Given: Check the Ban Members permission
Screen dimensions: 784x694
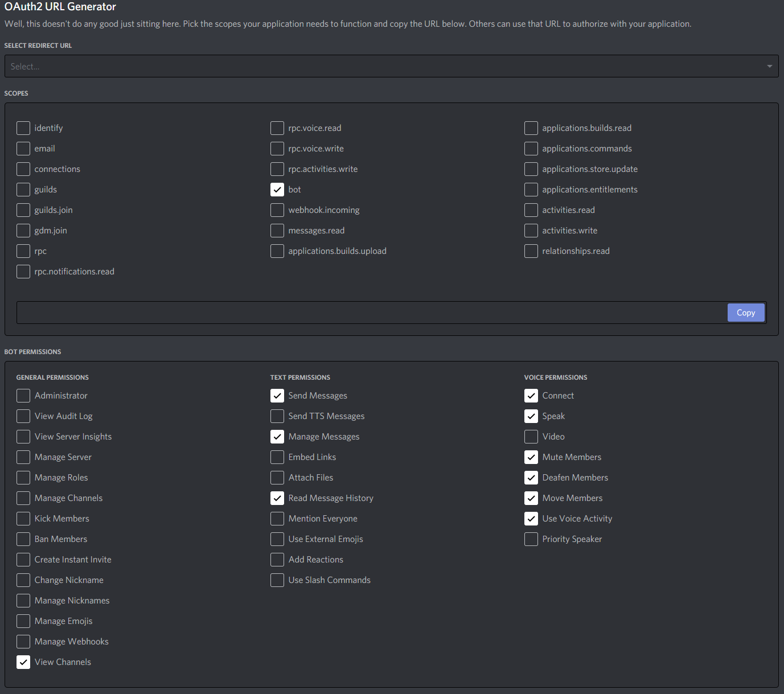Looking at the screenshot, I should tap(23, 539).
